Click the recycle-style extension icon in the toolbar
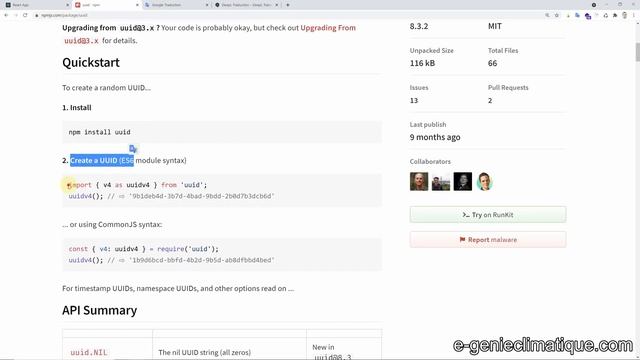 point(606,16)
